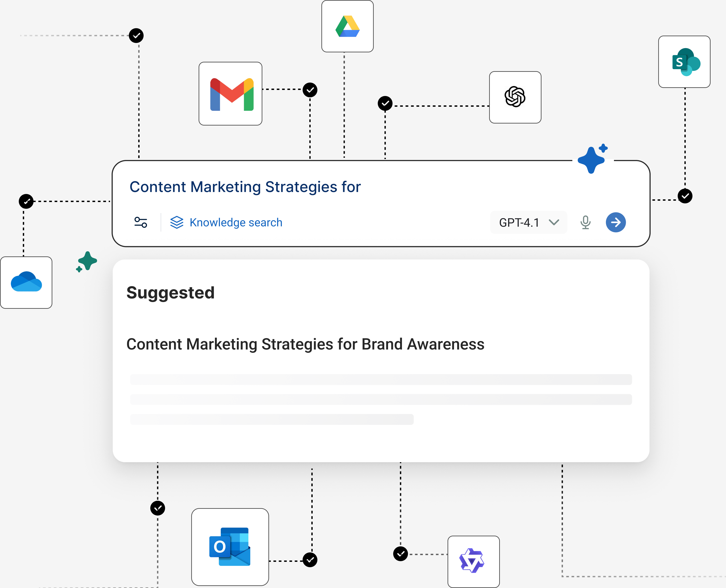This screenshot has width=726, height=588.
Task: Click the Outlook integration icon
Action: (230, 547)
